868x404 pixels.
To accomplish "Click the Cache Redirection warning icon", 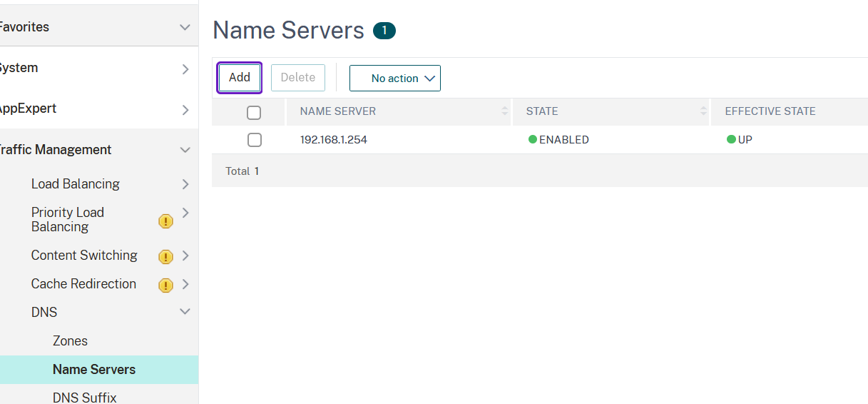I will 165,285.
